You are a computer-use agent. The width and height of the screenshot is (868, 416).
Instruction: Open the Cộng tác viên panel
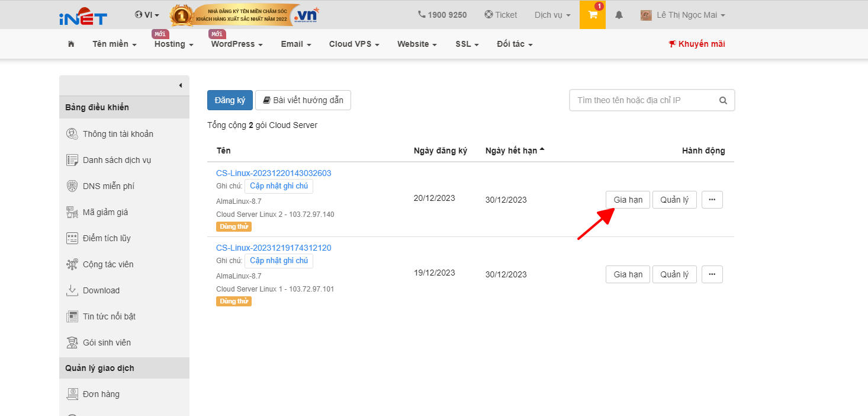[111, 264]
